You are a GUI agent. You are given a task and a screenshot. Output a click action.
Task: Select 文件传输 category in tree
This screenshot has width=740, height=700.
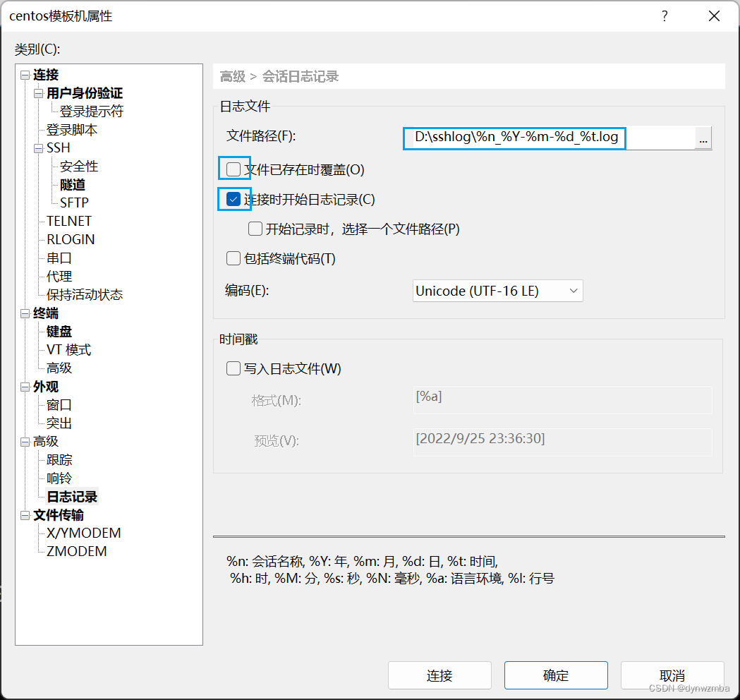pyautogui.click(x=59, y=515)
